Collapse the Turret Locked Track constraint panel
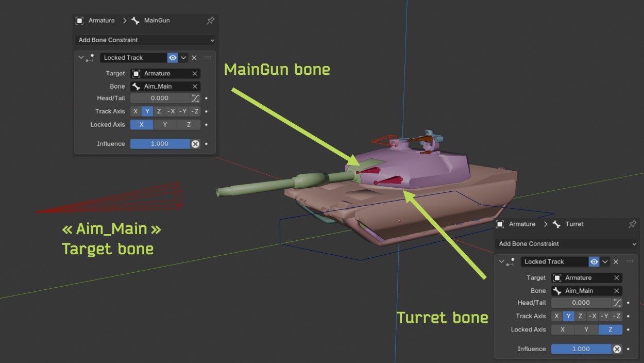This screenshot has height=363, width=644. coord(501,262)
